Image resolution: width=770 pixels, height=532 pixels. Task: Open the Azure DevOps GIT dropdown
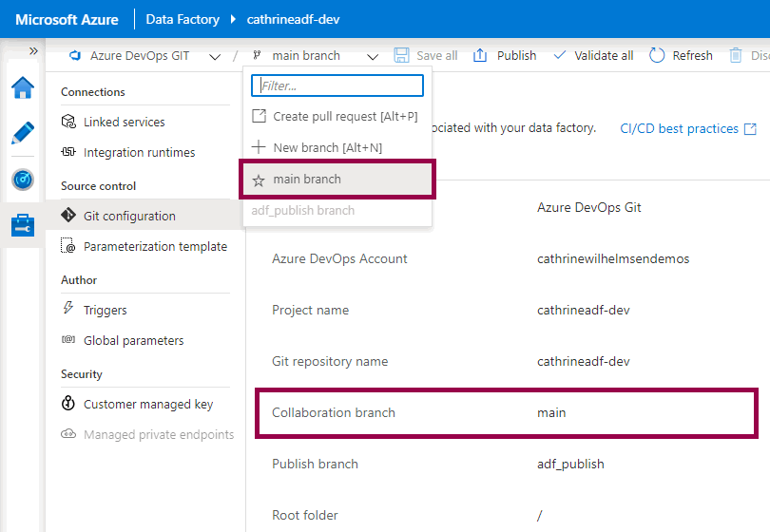[144, 55]
